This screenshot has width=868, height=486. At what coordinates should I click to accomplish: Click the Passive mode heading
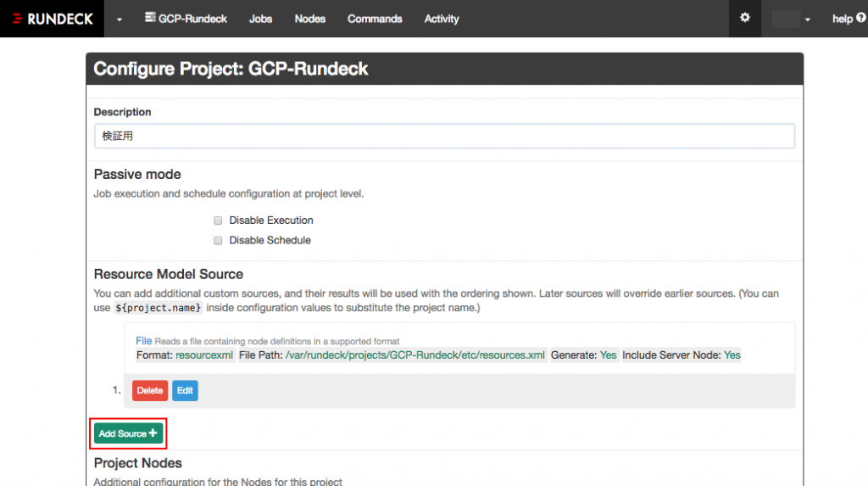(x=137, y=174)
